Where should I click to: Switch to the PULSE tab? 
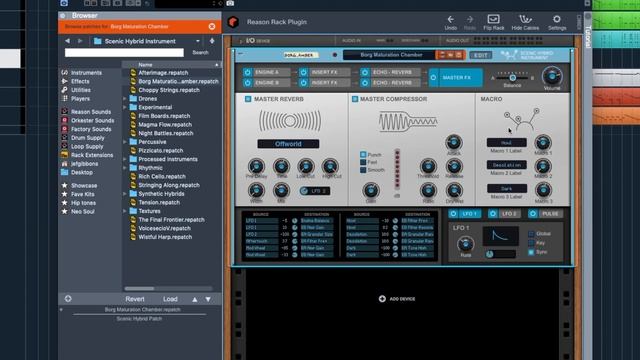click(545, 214)
